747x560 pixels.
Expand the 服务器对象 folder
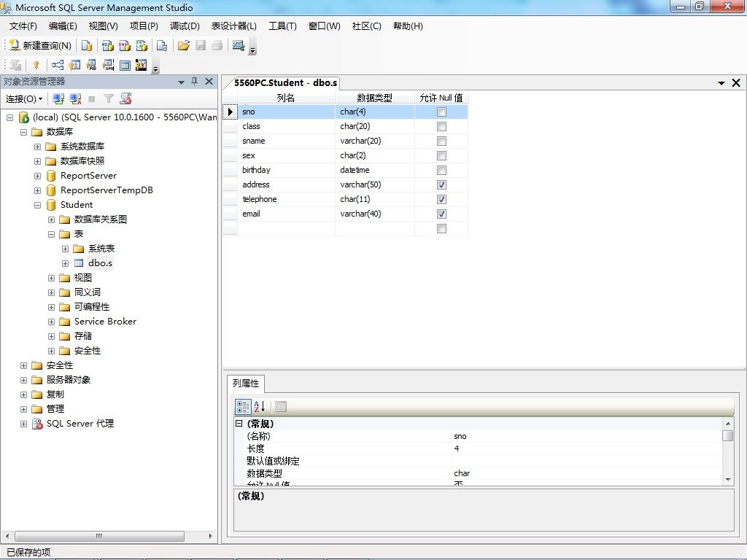23,380
